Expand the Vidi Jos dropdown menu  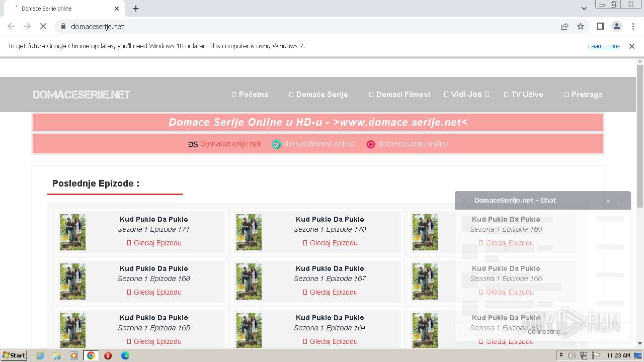pos(466,95)
